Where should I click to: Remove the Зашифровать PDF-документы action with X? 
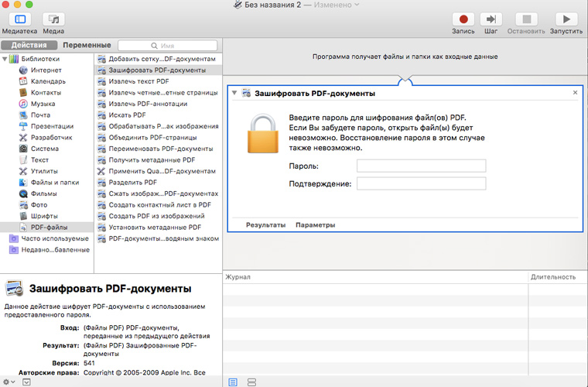[576, 93]
